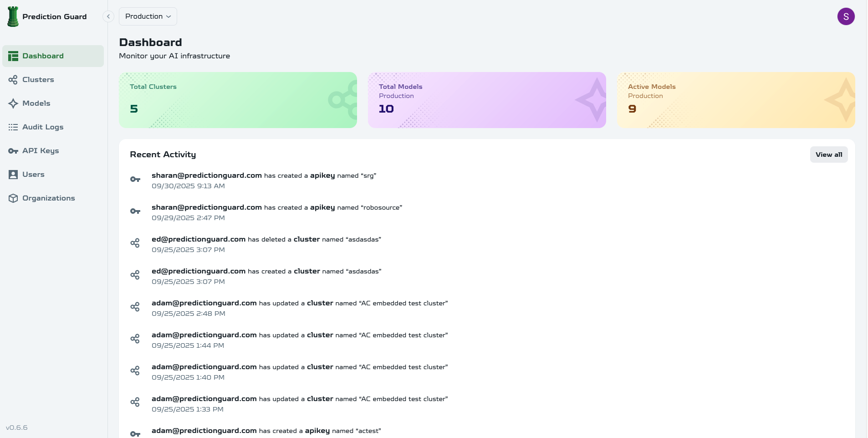The width and height of the screenshot is (868, 438).
Task: Navigate to the Organizations section
Action: click(x=49, y=198)
